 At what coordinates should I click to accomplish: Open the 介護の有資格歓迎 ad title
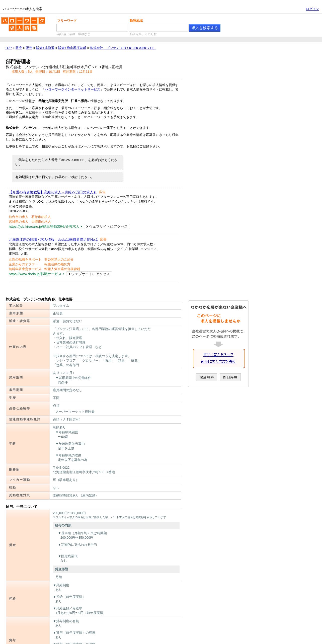click(53, 192)
